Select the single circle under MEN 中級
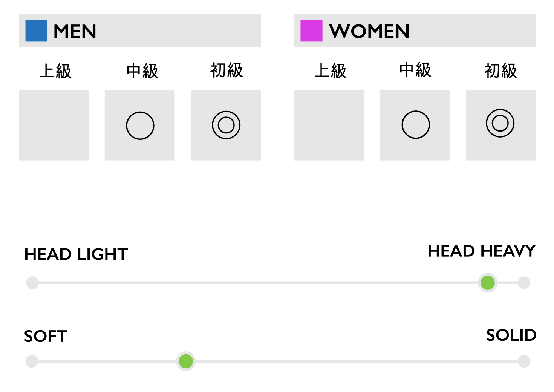This screenshot has width=554, height=392. (140, 126)
